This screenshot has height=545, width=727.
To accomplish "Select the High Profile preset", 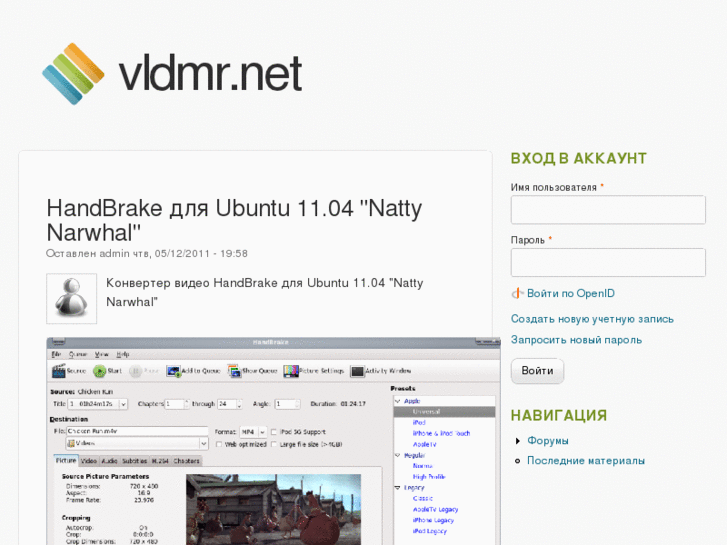I will coord(429,477).
